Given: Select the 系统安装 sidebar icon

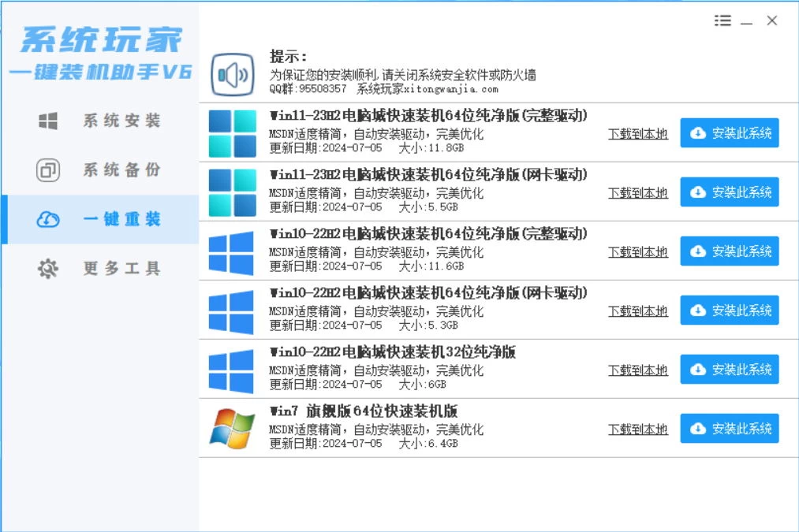Looking at the screenshot, I should pyautogui.click(x=46, y=121).
